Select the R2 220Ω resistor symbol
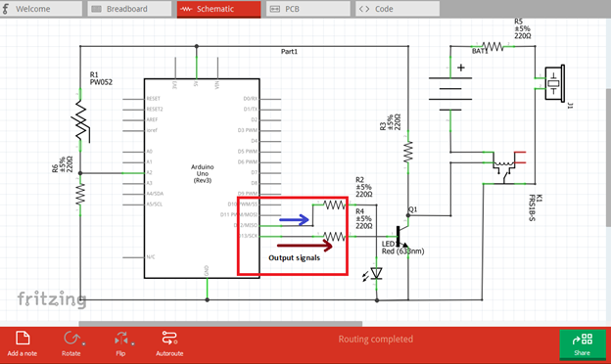 point(335,205)
